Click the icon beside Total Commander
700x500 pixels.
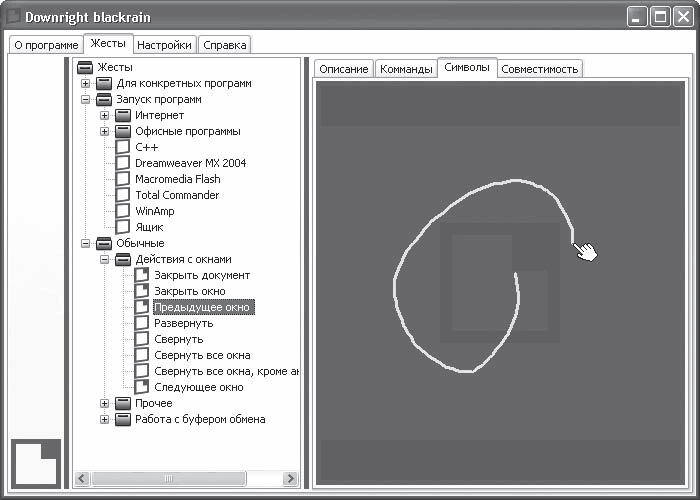[123, 195]
